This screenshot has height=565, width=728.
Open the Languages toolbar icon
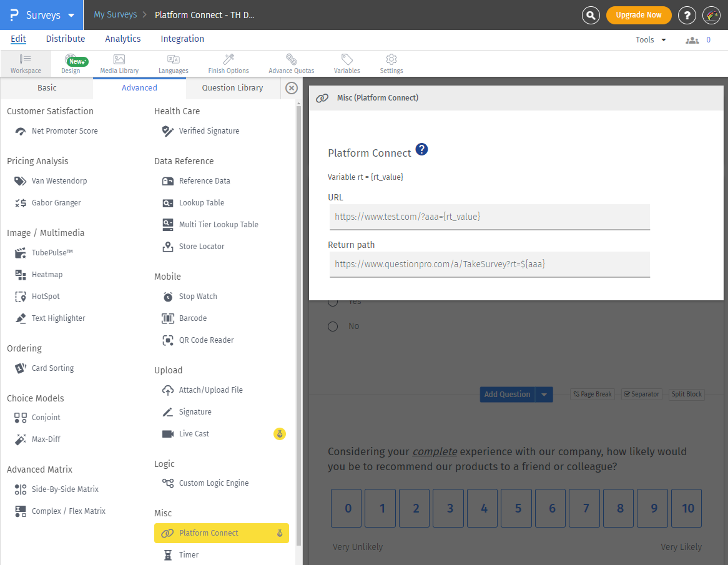coord(173,64)
